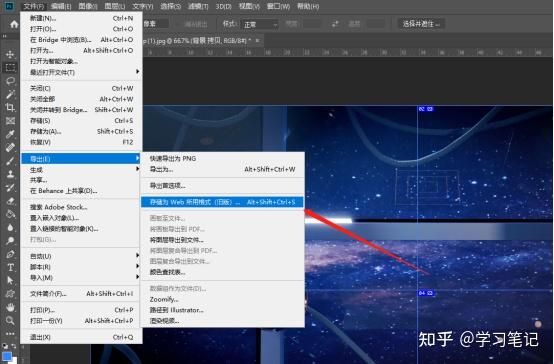Choose 导出为... in export submenu

tap(223, 169)
